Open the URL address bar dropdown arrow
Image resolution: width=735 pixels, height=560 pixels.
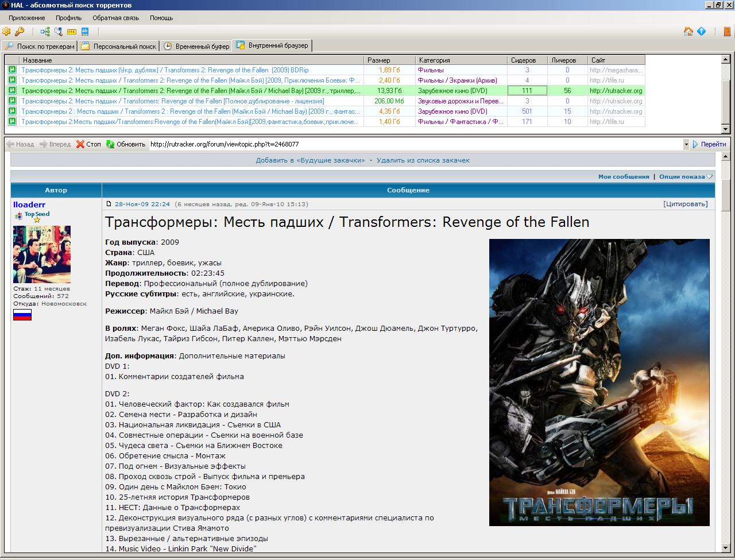pos(686,144)
